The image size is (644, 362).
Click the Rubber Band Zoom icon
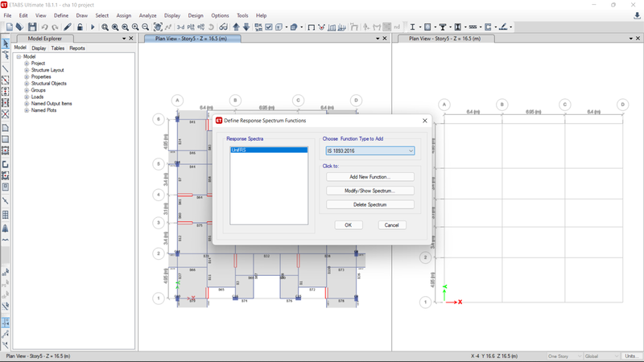[x=105, y=27]
